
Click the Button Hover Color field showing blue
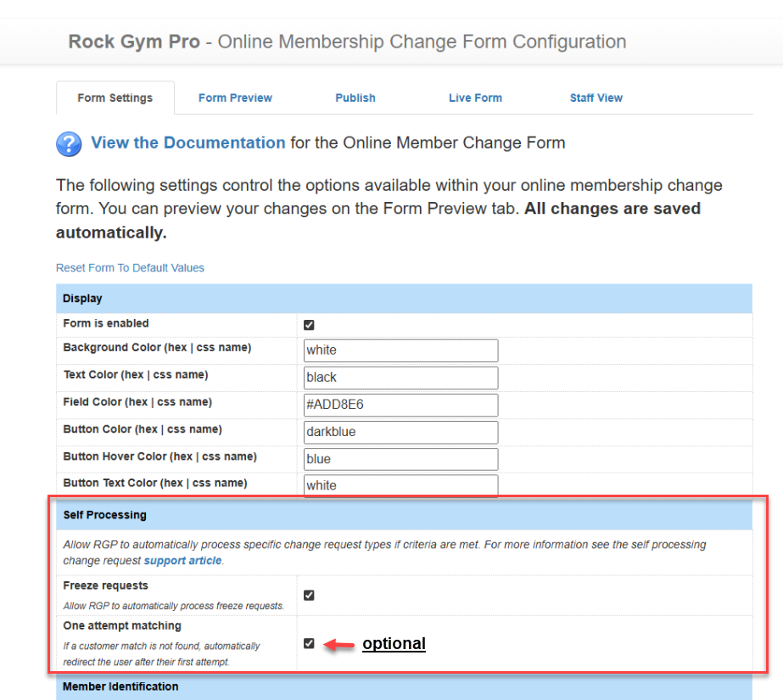400,459
